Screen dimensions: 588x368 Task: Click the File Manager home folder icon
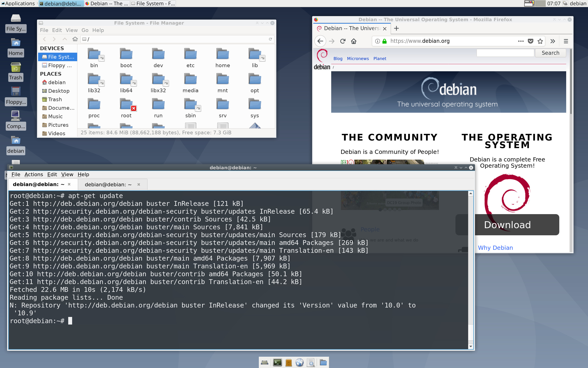pyautogui.click(x=75, y=39)
